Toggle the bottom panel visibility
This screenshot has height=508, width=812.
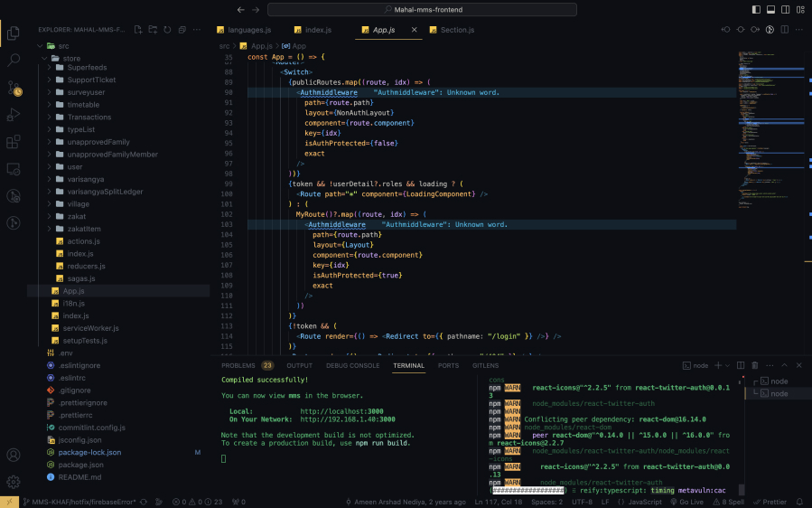pyautogui.click(x=770, y=9)
